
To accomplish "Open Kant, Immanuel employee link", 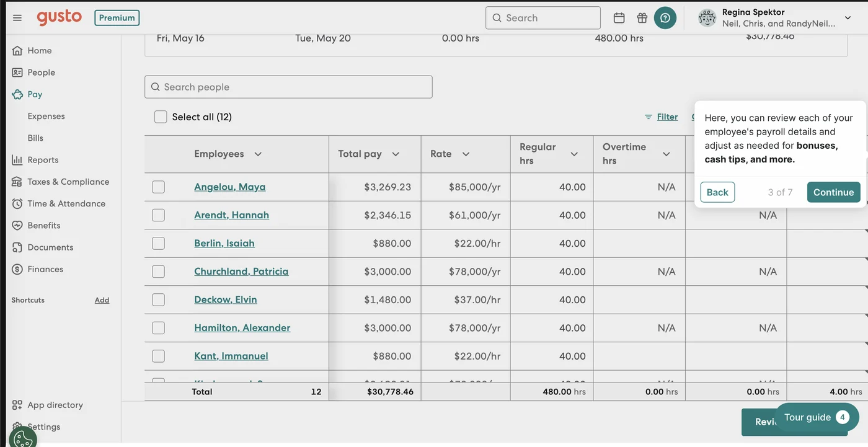I will coord(231,356).
